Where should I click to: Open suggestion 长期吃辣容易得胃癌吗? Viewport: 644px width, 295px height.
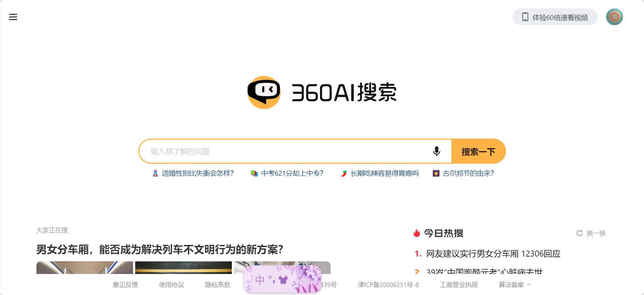(385, 173)
